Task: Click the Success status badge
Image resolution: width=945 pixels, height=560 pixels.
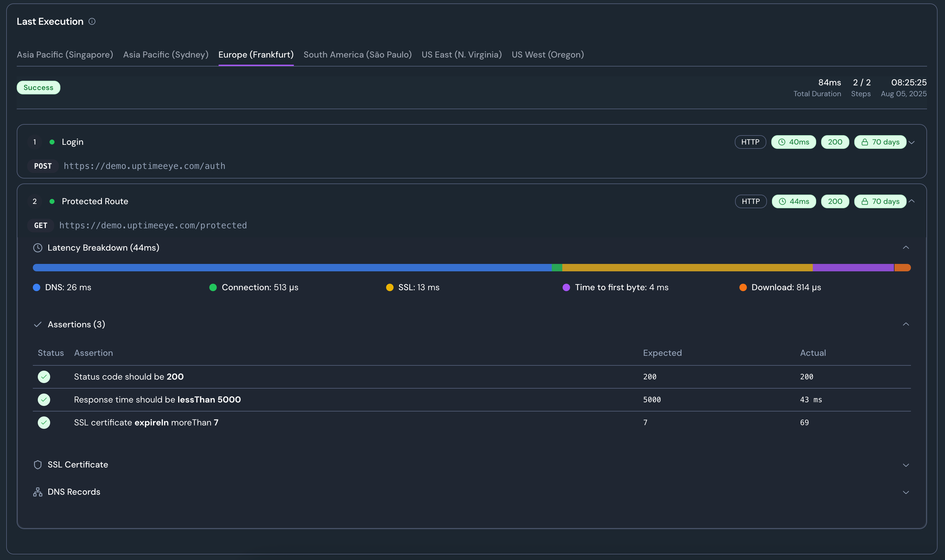Action: tap(38, 88)
